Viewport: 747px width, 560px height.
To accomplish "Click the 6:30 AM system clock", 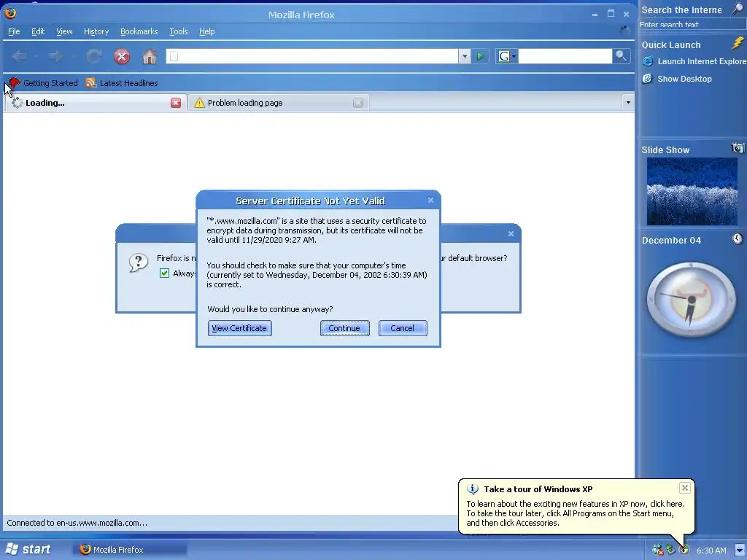I will (x=711, y=551).
